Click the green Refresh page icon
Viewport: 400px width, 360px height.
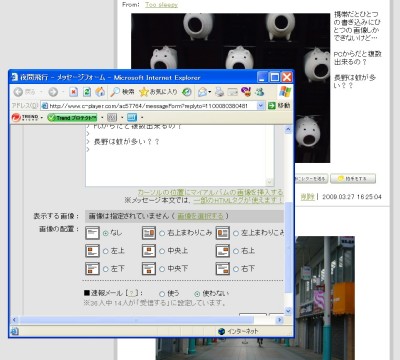(x=87, y=92)
